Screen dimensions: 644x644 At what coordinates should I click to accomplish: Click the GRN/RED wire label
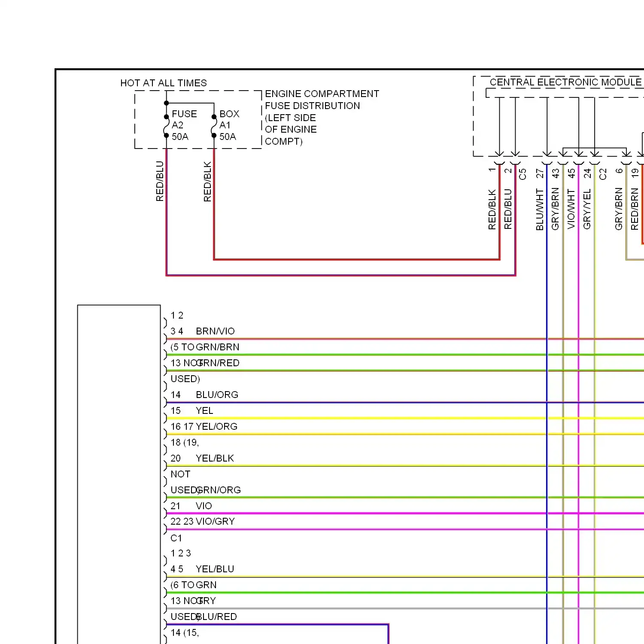[218, 363]
